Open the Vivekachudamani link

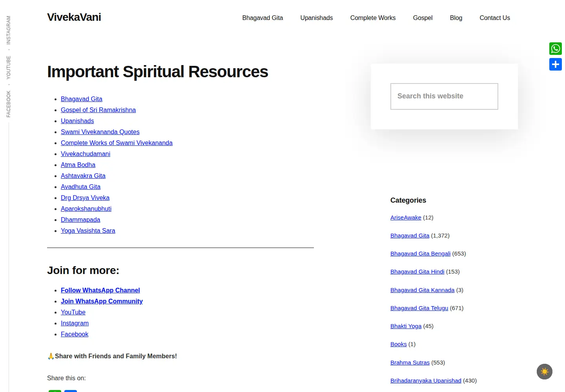(x=86, y=154)
